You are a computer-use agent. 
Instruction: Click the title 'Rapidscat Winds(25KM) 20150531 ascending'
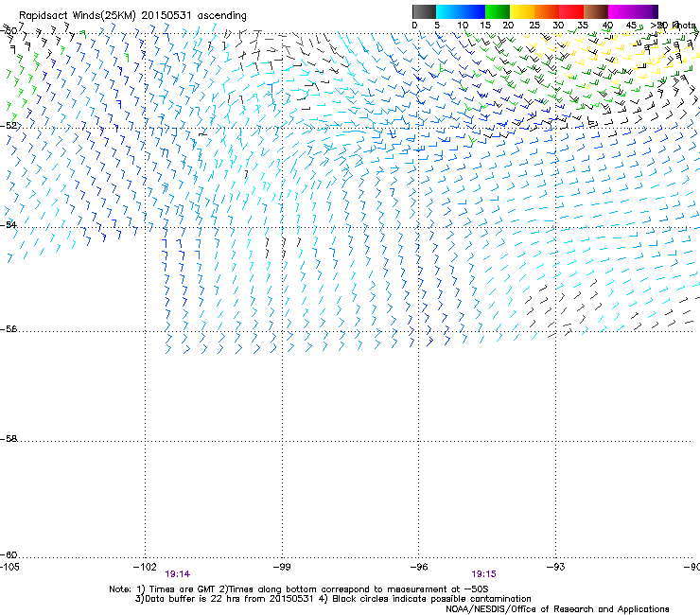click(132, 16)
